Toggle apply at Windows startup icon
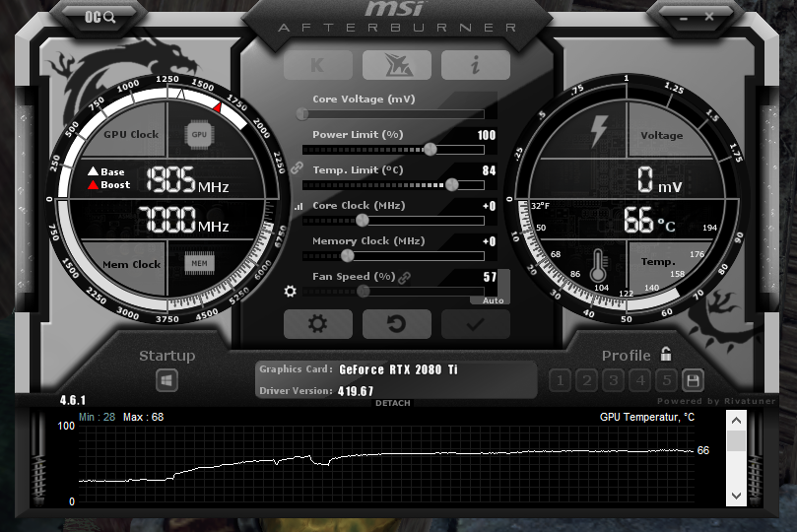Image resolution: width=797 pixels, height=532 pixels. click(166, 380)
